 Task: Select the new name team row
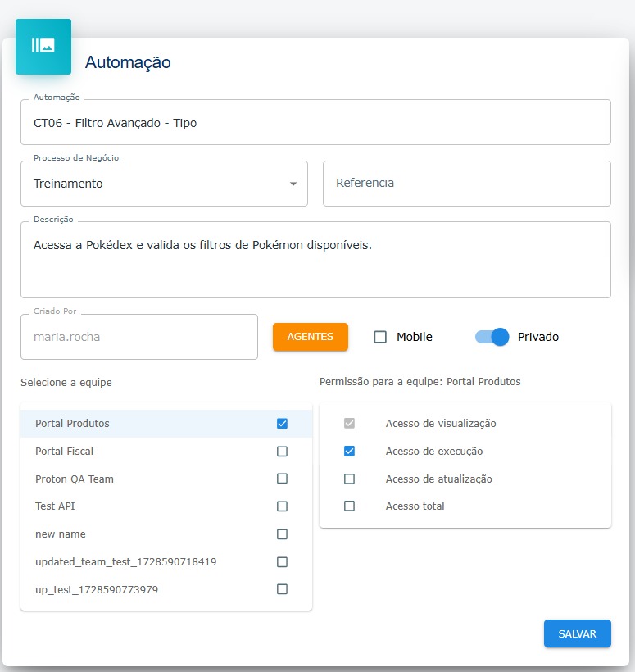(166, 534)
